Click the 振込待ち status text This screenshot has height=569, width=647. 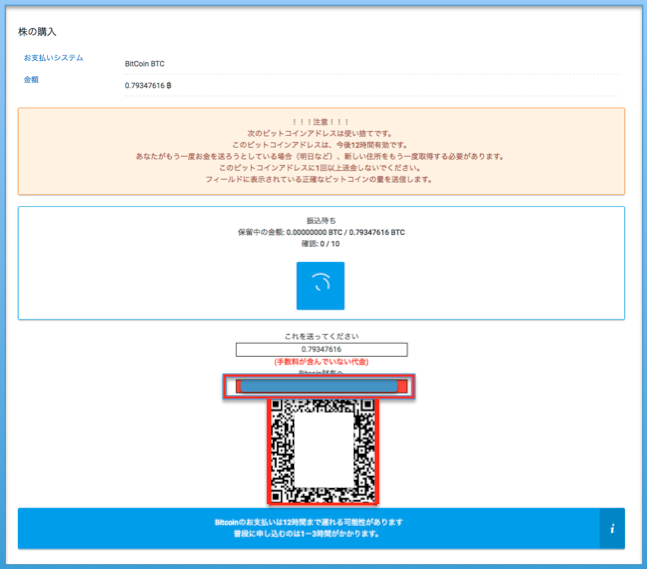pyautogui.click(x=321, y=221)
